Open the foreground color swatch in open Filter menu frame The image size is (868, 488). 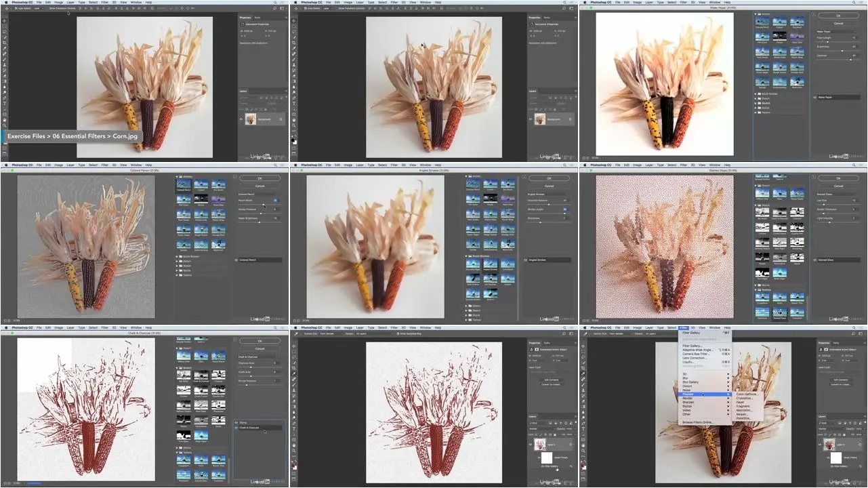pyautogui.click(x=582, y=466)
